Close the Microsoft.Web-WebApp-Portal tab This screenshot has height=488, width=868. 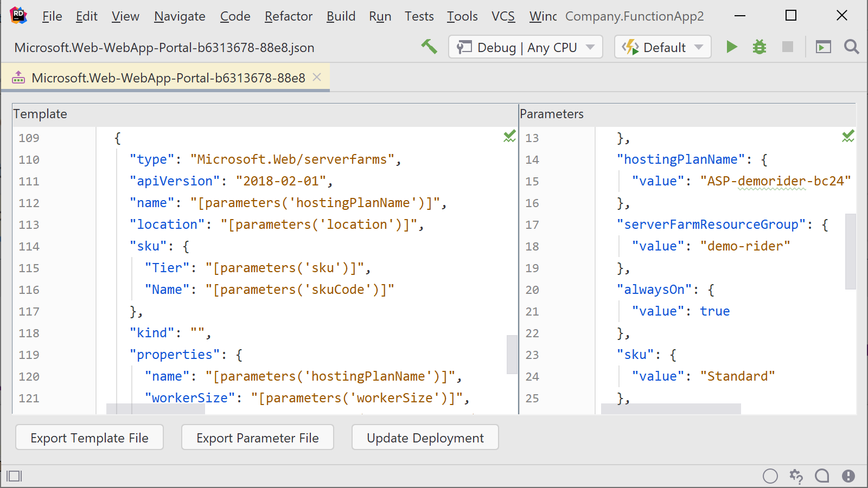tap(317, 78)
